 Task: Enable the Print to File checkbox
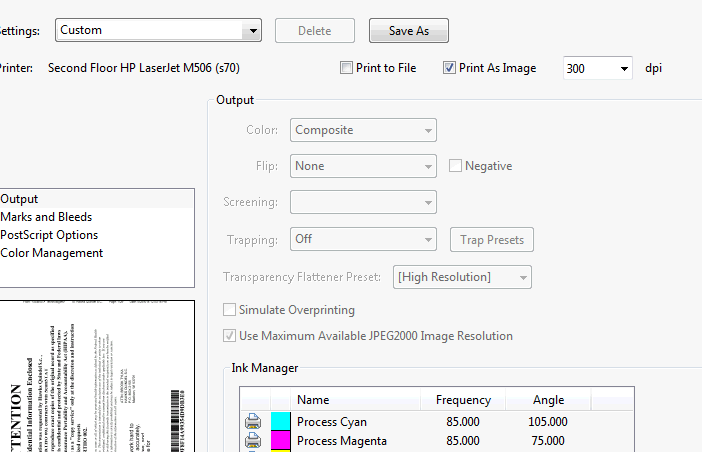[x=347, y=68]
